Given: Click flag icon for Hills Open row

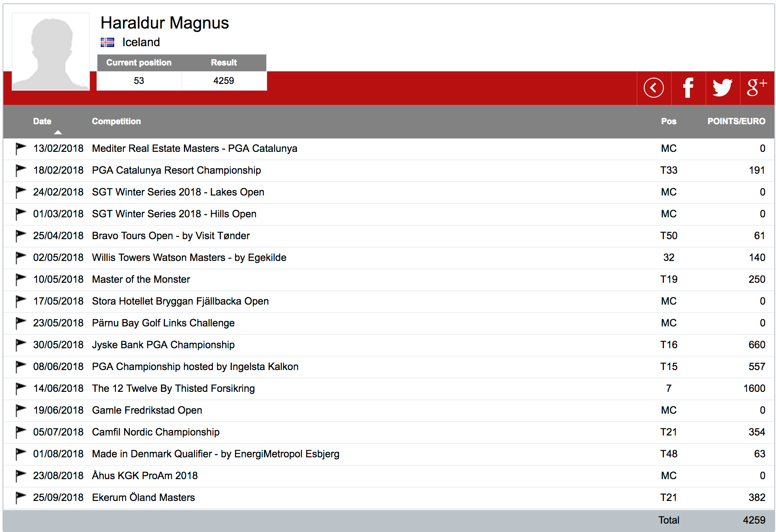Looking at the screenshot, I should 21,214.
